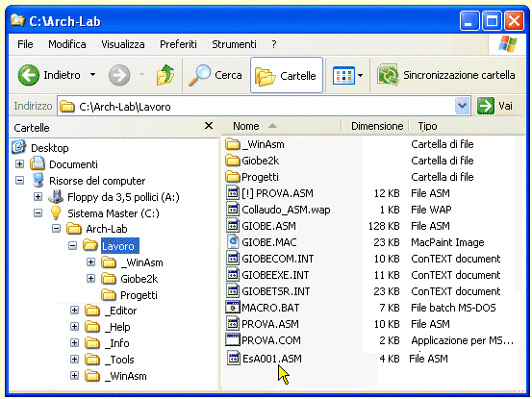Open Indietro history dropdown arrow
This screenshot has height=399, width=532.
point(92,75)
